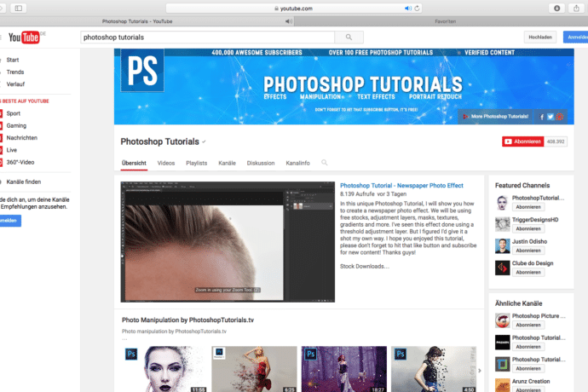Switch to the Diskussion tab

click(x=261, y=163)
